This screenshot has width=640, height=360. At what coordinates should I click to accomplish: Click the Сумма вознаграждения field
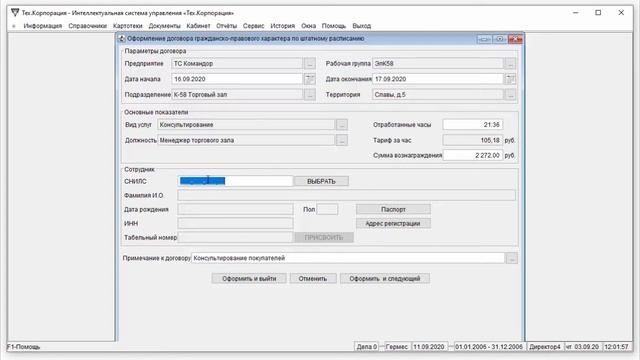click(x=473, y=156)
